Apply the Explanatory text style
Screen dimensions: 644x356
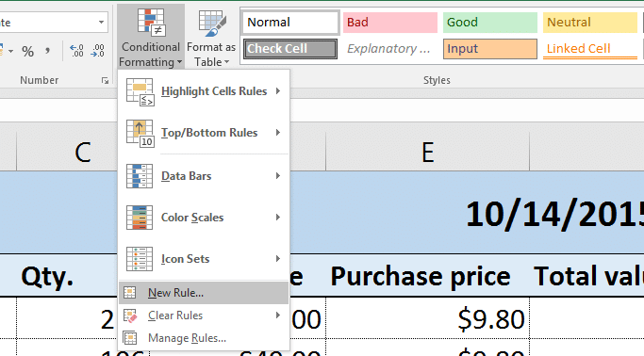pyautogui.click(x=390, y=49)
